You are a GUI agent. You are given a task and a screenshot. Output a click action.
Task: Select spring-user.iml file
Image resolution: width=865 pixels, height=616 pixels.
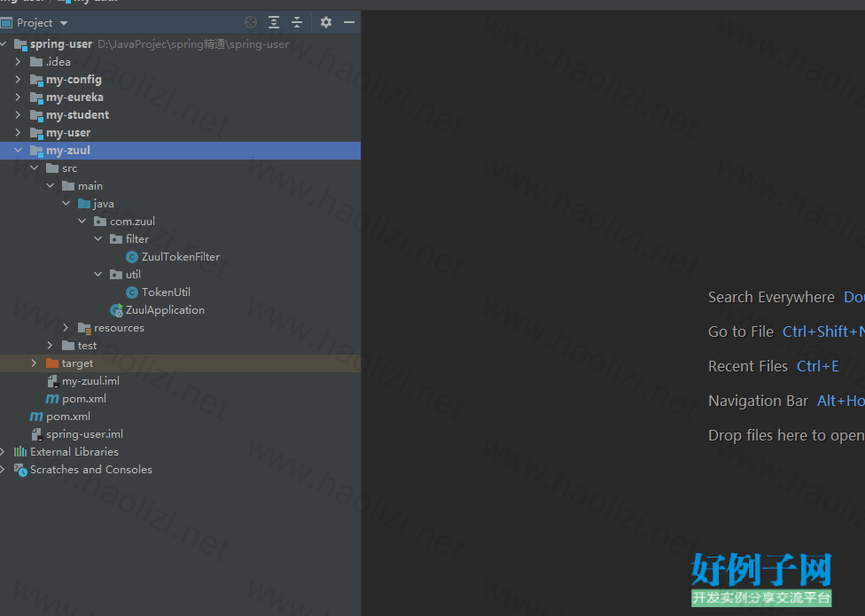pyautogui.click(x=83, y=434)
